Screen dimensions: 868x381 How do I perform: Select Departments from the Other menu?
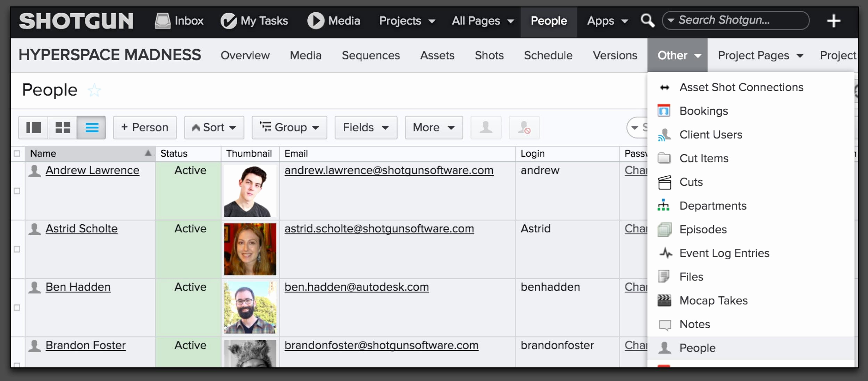pos(712,206)
